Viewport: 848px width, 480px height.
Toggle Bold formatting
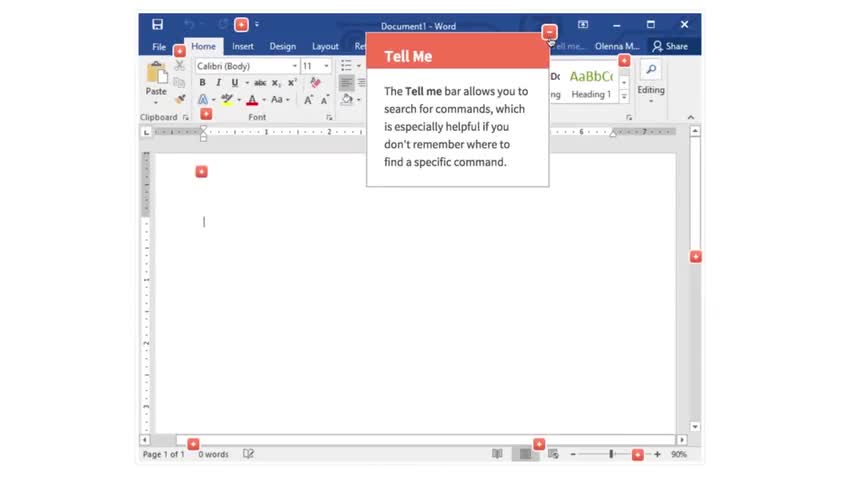[202, 83]
